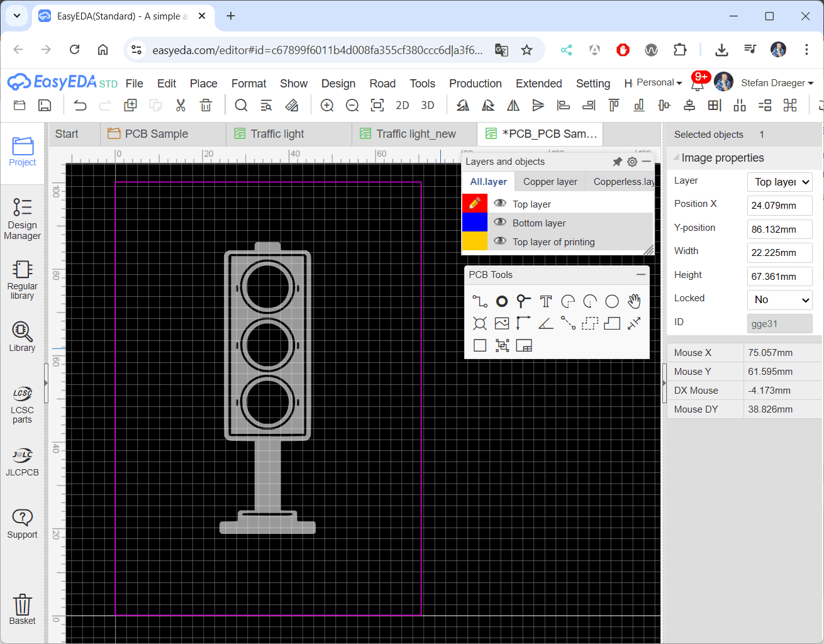Choose the hand pan tool in PCB Tools

[633, 302]
